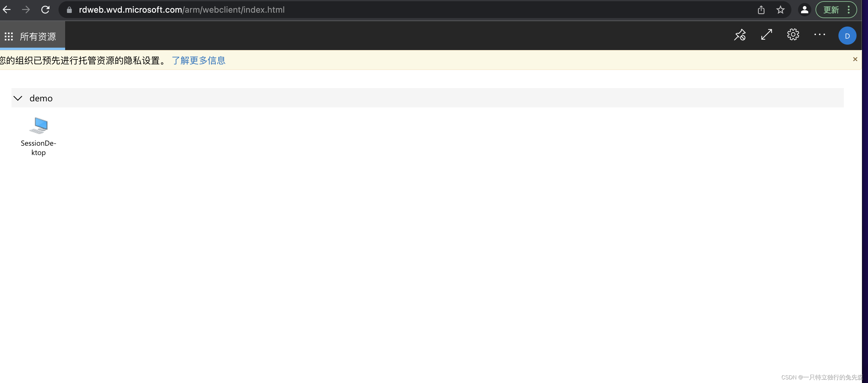Go back using the browser back arrow

(x=7, y=10)
